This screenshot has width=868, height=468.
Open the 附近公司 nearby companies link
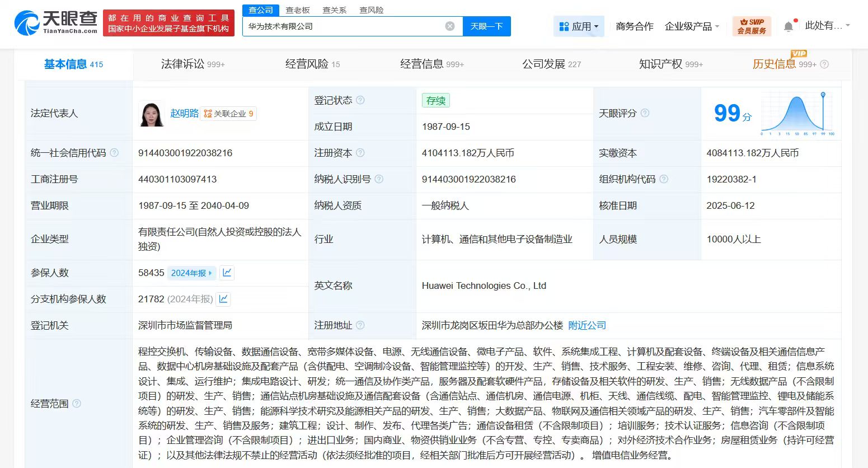point(587,325)
